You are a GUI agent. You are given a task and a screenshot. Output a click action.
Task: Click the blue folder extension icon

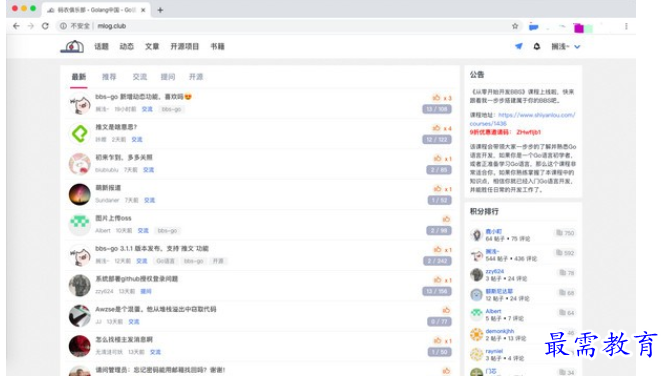coord(533,27)
